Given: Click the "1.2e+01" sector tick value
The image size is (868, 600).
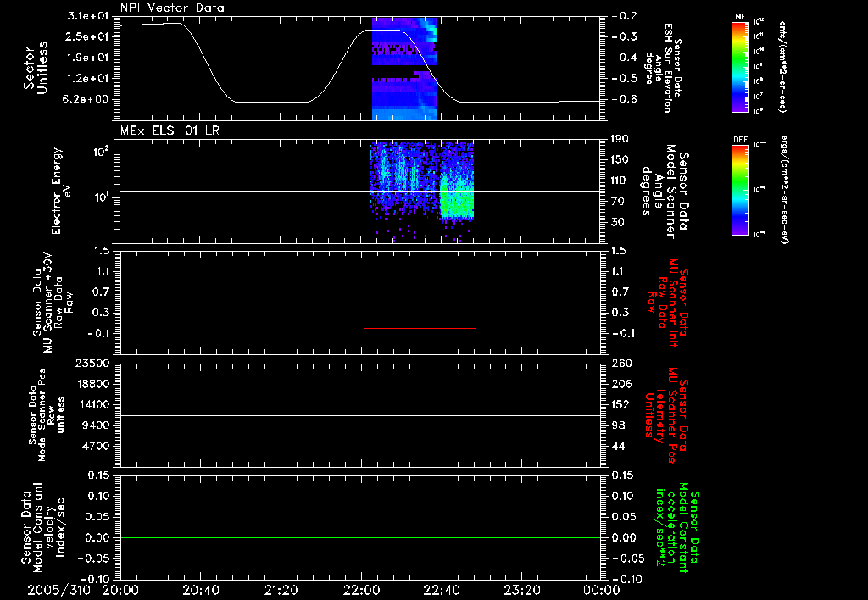Looking at the screenshot, I should 89,79.
